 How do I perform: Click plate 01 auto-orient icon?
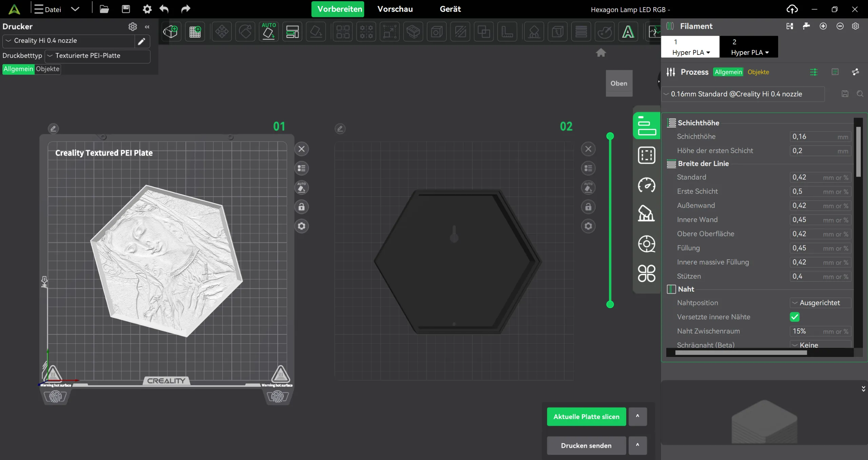click(x=301, y=187)
